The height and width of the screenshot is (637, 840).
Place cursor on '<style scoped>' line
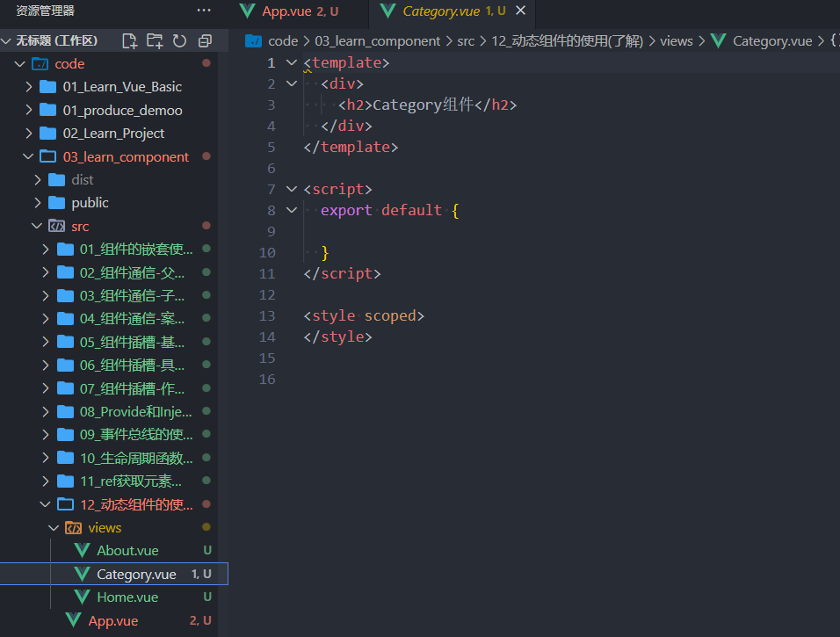(x=364, y=316)
